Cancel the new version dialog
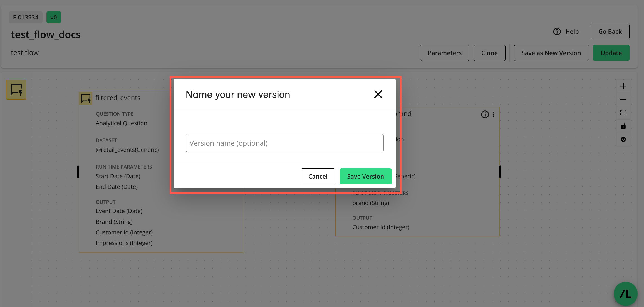 click(318, 176)
